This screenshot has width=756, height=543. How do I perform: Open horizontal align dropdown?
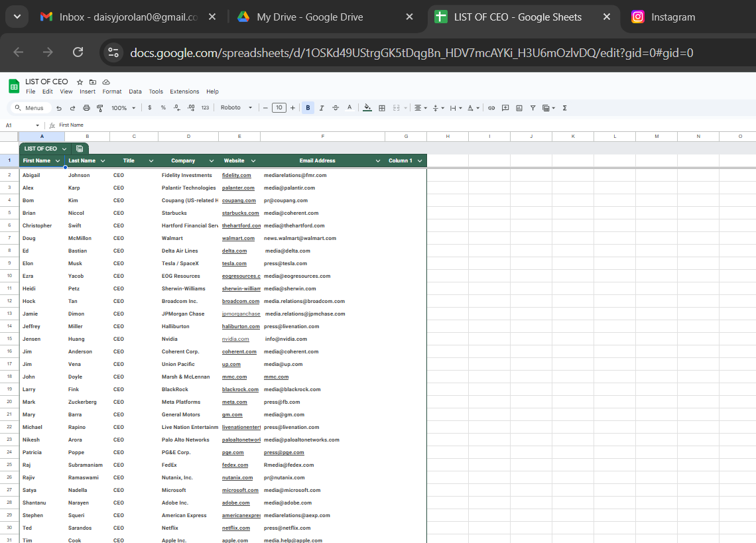[421, 108]
